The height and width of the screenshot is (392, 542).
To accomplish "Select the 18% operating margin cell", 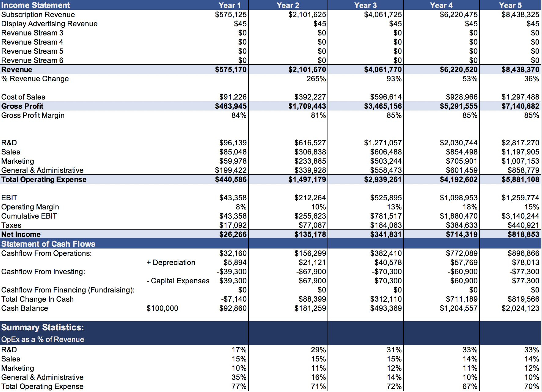I will pos(470,207).
